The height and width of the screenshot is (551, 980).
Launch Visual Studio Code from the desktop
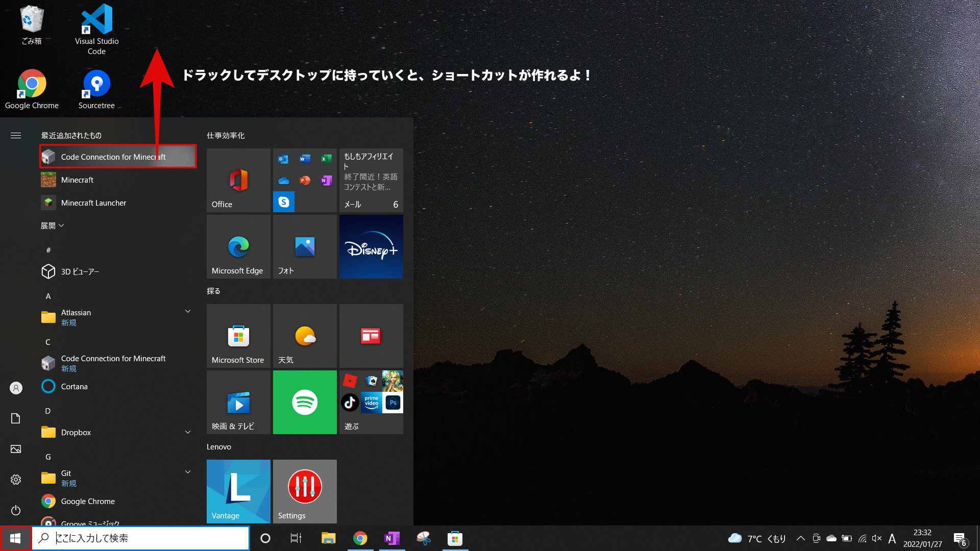pyautogui.click(x=96, y=20)
